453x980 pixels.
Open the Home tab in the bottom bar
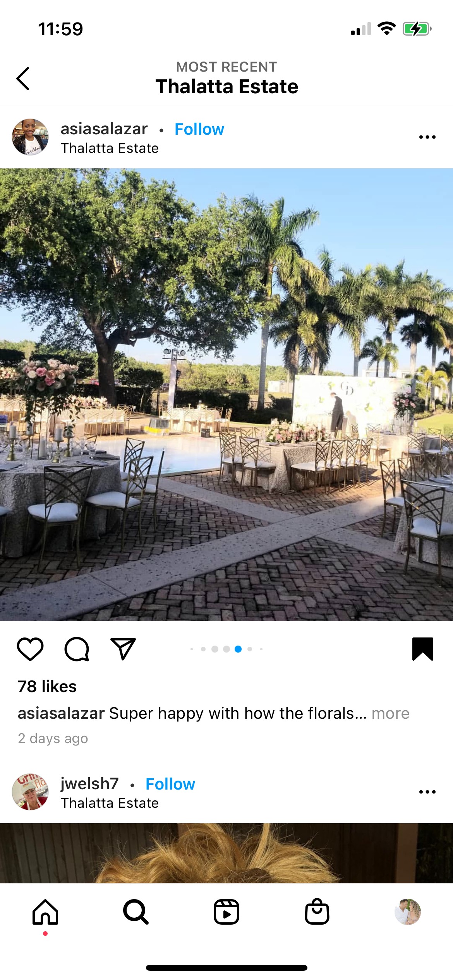45,912
